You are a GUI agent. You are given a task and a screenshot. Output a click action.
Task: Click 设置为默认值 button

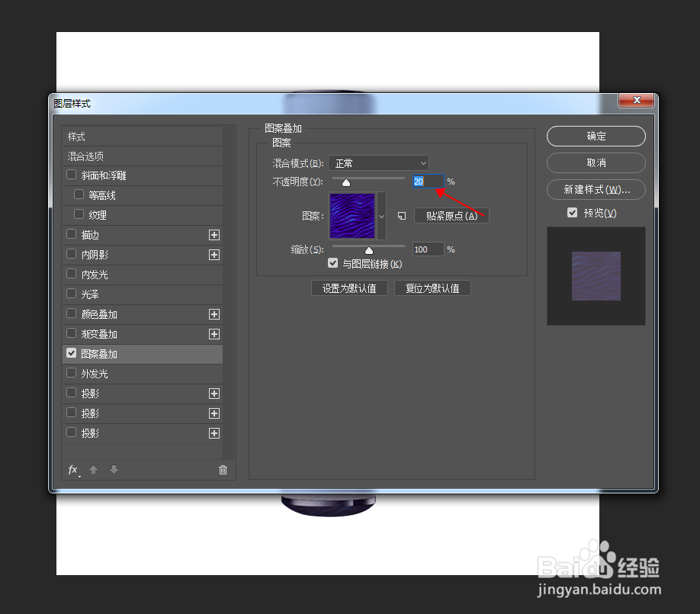pyautogui.click(x=349, y=288)
